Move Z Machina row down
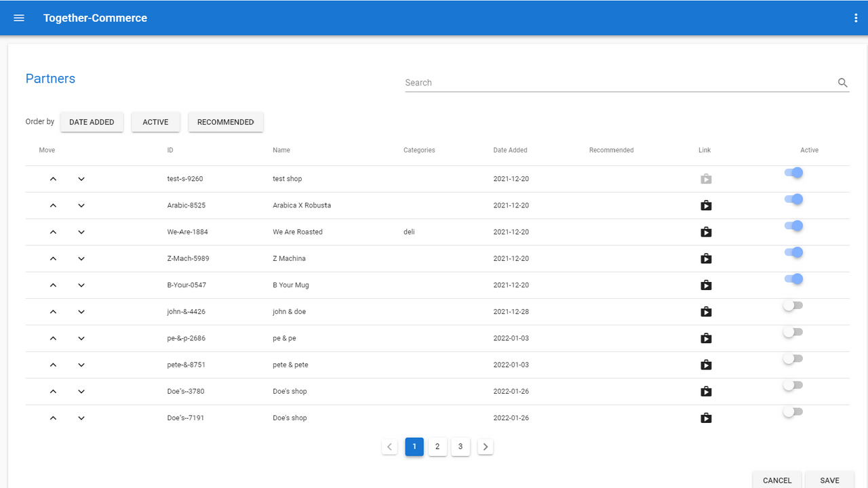 point(81,258)
